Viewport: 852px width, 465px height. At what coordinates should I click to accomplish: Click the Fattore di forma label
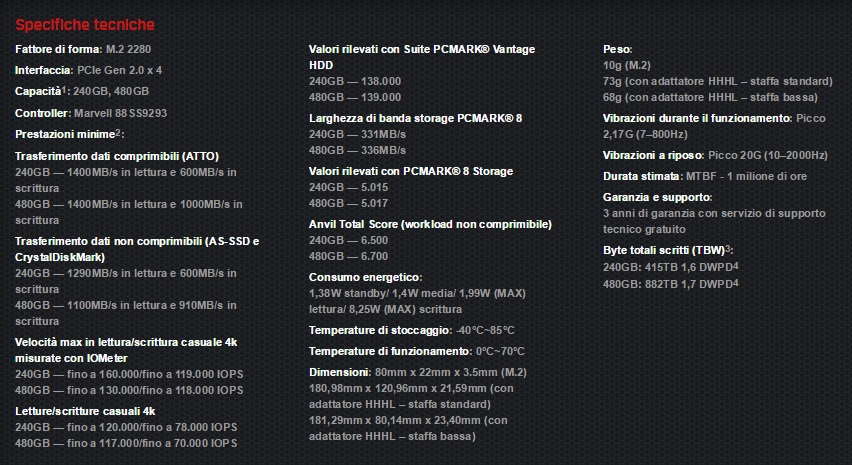point(58,49)
